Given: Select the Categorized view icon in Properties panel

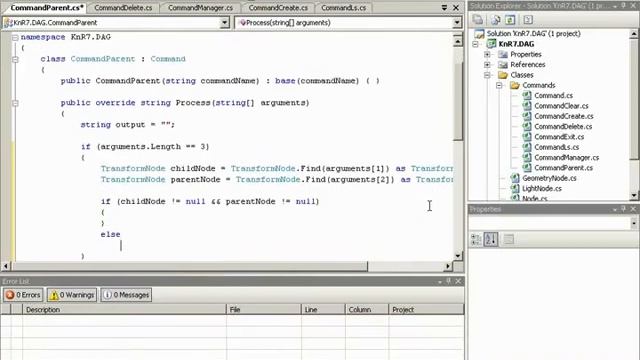Looking at the screenshot, I should point(476,239).
